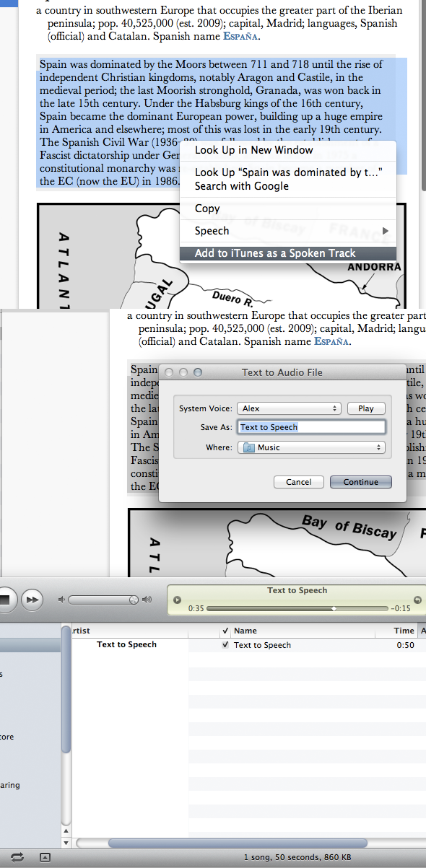The width and height of the screenshot is (426, 868).
Task: Click the Play voice button
Action: [366, 408]
